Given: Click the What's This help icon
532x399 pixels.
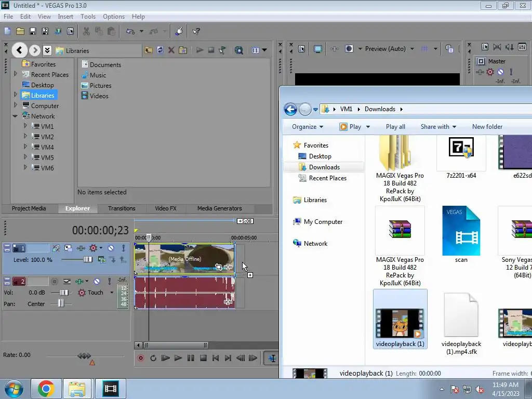Looking at the screenshot, I should [196, 31].
